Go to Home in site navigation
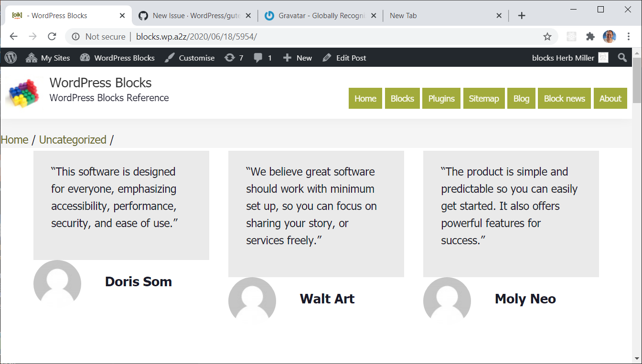The width and height of the screenshot is (642, 364). [365, 98]
